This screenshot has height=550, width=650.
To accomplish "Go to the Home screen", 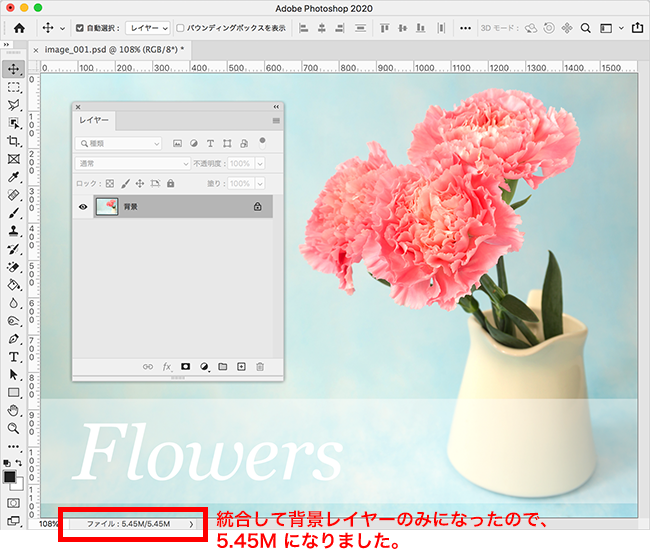I will 19,28.
